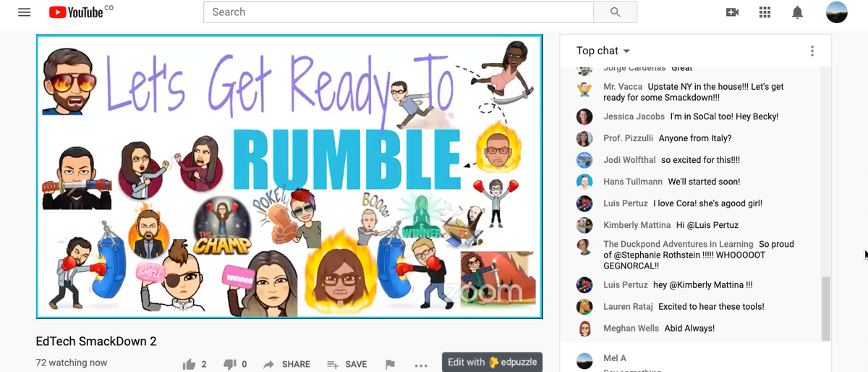Click Prof. Pizzulli's chat avatar
The image size is (868, 372).
pos(584,138)
